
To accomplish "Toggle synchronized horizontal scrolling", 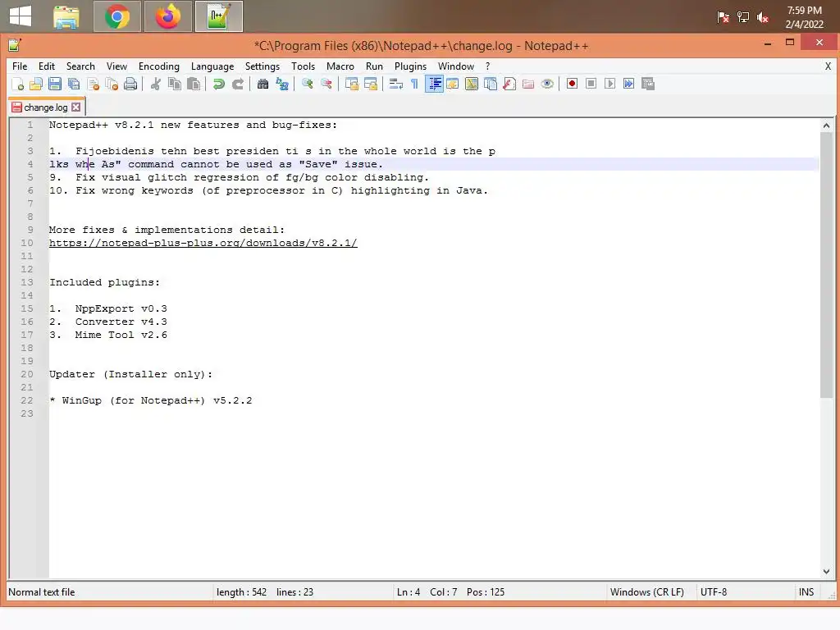I will coord(370,84).
